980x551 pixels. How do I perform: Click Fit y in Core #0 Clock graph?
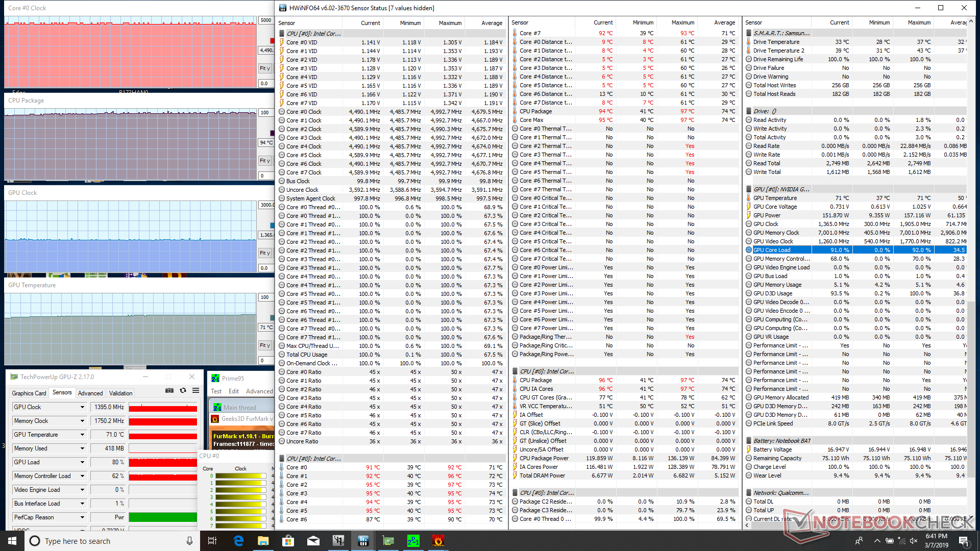[x=265, y=68]
